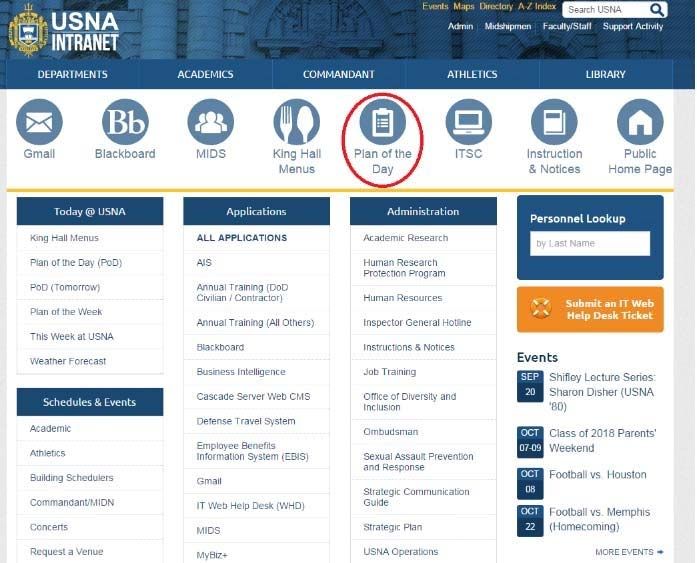The image size is (697, 563).
Task: Open Football vs. Houston event
Action: pyautogui.click(x=597, y=475)
